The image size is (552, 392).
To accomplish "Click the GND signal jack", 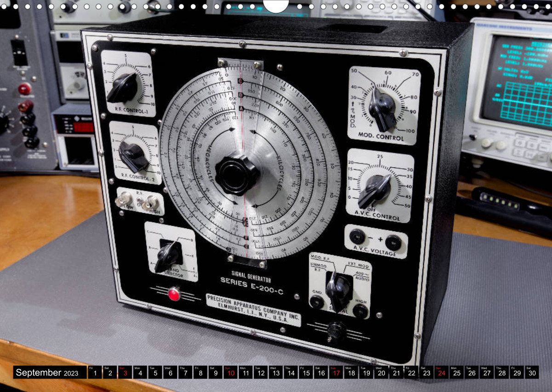I will tap(317, 302).
